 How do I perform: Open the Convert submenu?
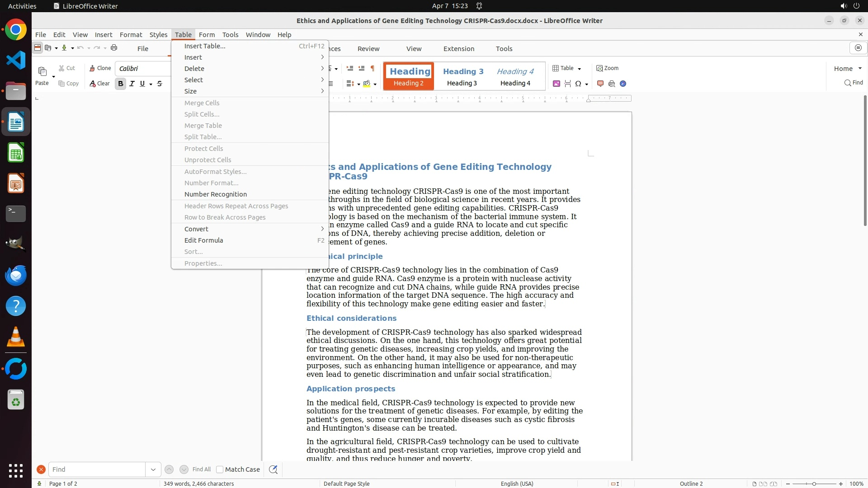(x=196, y=229)
